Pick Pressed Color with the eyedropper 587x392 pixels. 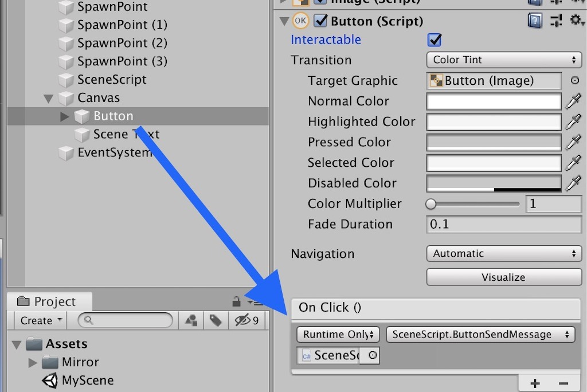coord(573,143)
